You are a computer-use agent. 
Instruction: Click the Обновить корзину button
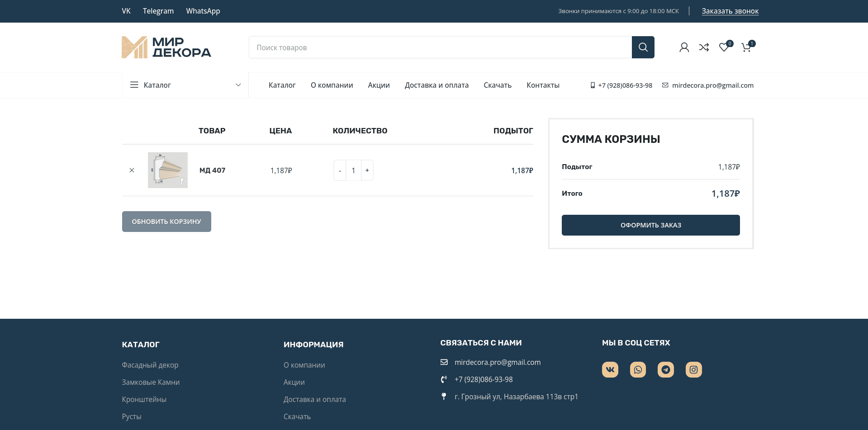[x=166, y=222]
